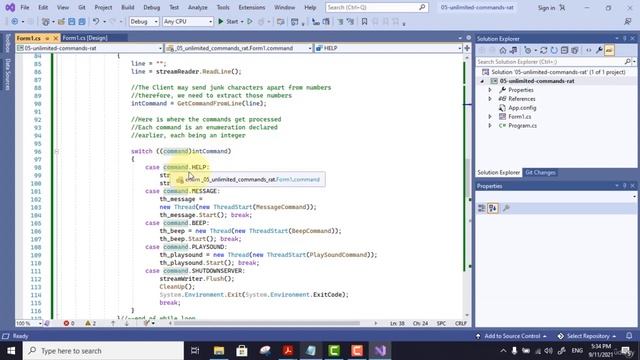This screenshot has width=640, height=360.
Task: Sync with Active Document in Solution Explorer
Action: click(543, 51)
